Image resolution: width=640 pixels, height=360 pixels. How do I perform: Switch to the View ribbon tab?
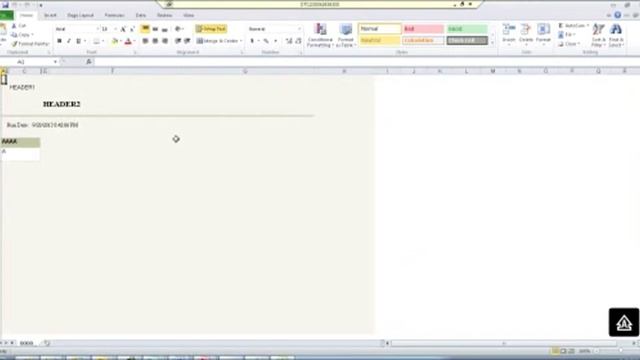coord(189,16)
